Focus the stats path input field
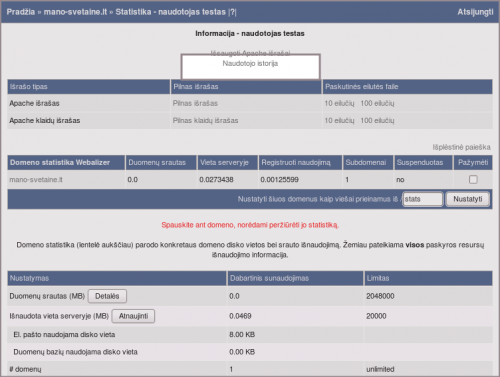The height and width of the screenshot is (377, 500). (423, 199)
